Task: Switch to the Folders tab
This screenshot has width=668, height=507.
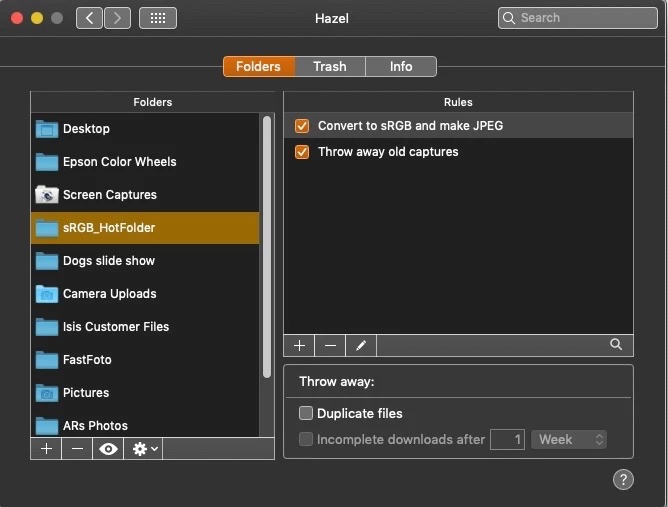Action: [x=259, y=66]
